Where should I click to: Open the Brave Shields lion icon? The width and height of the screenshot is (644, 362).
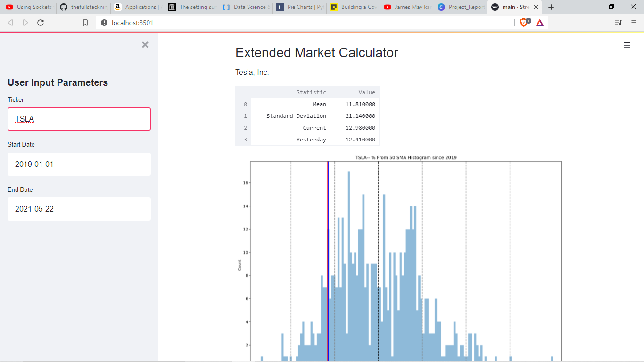(525, 22)
